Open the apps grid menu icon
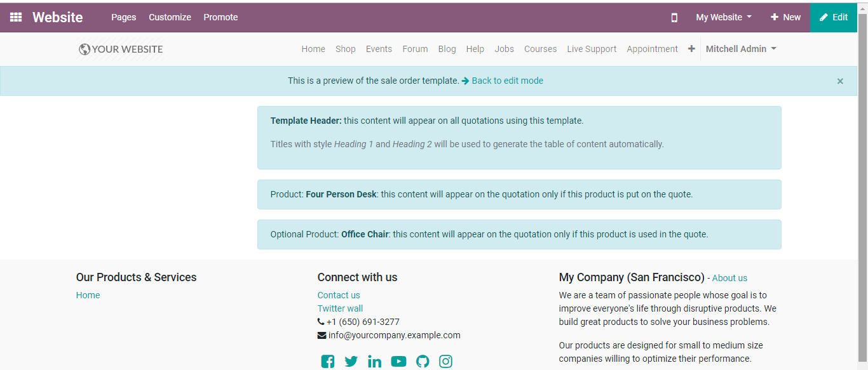 [16, 17]
